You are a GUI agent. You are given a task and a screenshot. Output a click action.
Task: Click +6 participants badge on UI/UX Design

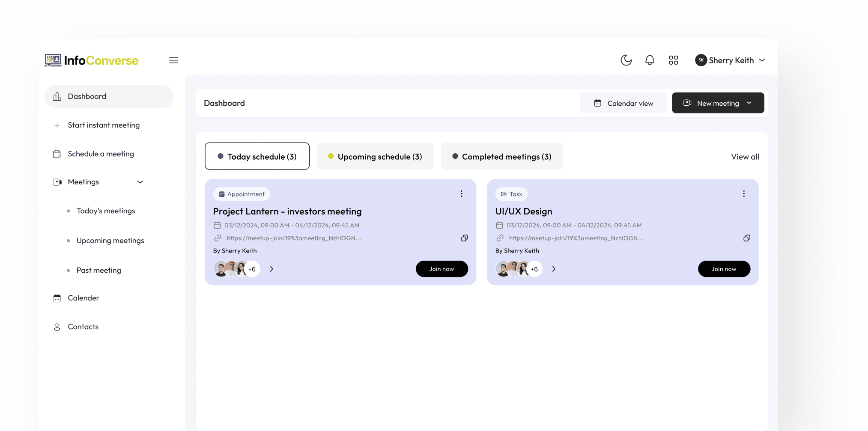(x=534, y=269)
